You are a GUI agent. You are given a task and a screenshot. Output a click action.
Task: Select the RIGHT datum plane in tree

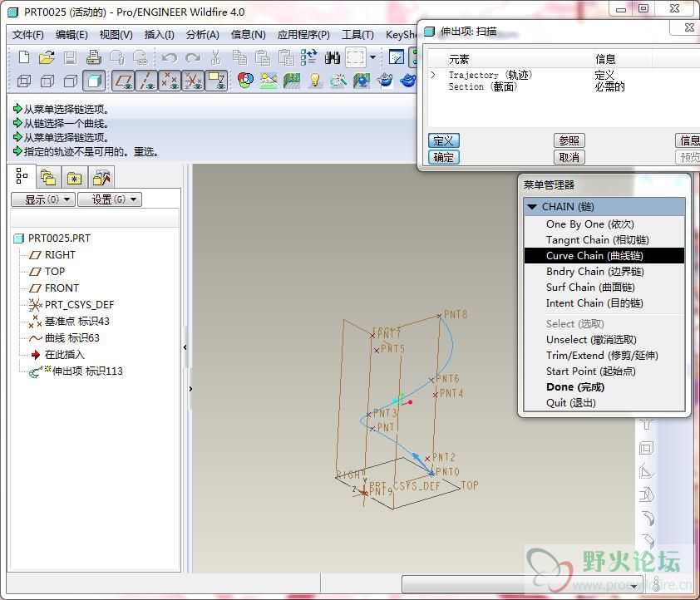(x=60, y=255)
